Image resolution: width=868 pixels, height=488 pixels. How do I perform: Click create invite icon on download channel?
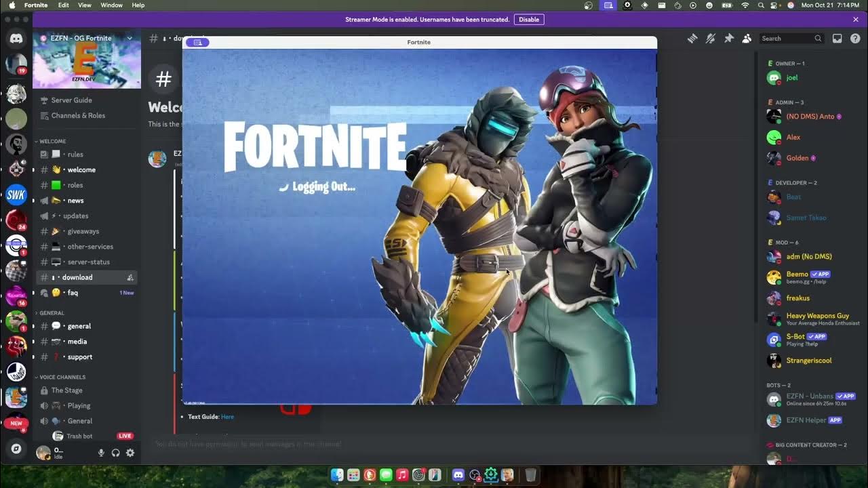[130, 277]
